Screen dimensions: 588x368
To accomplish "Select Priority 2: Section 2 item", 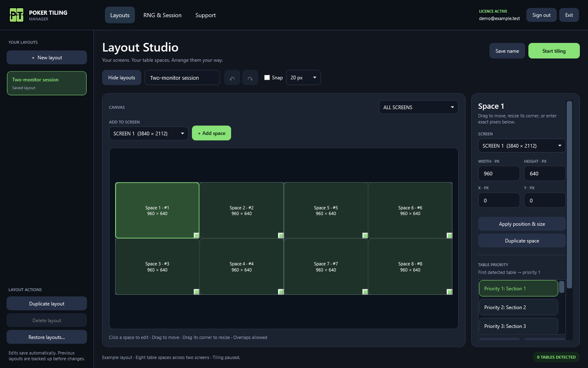I will [518, 307].
